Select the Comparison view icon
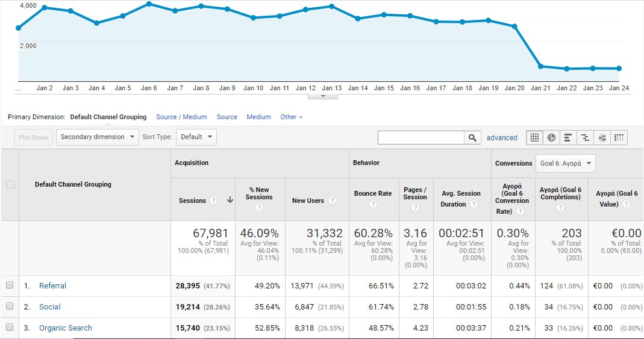This screenshot has width=644, height=339. pos(584,137)
